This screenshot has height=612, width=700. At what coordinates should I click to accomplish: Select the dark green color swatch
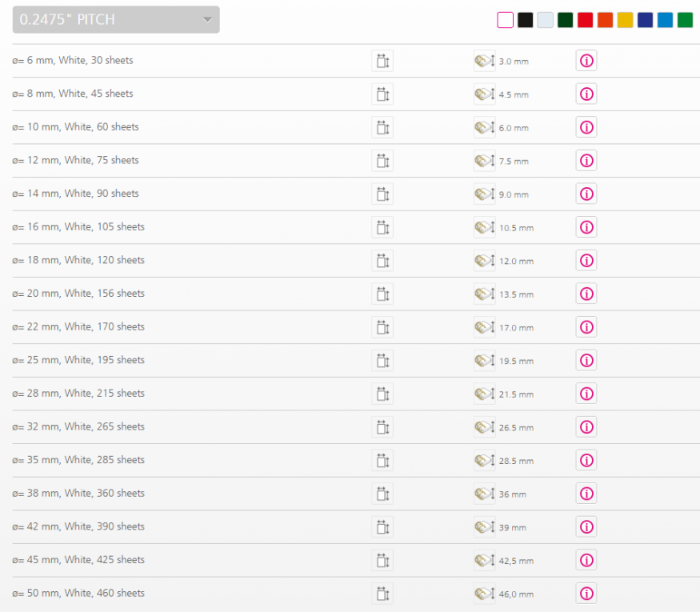565,20
